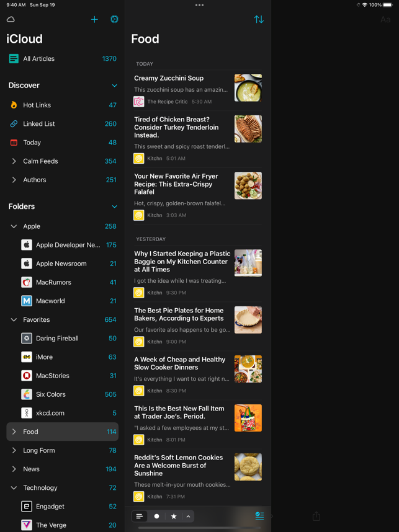Open the Hot Links list
Viewport: 399px width, 532px height.
[x=63, y=105]
